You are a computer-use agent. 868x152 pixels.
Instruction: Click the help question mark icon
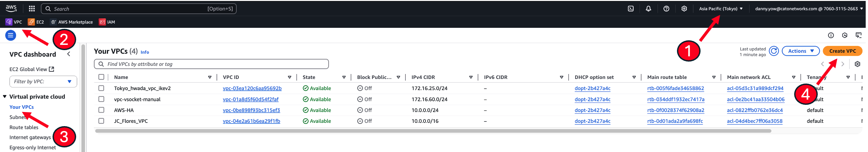click(666, 9)
